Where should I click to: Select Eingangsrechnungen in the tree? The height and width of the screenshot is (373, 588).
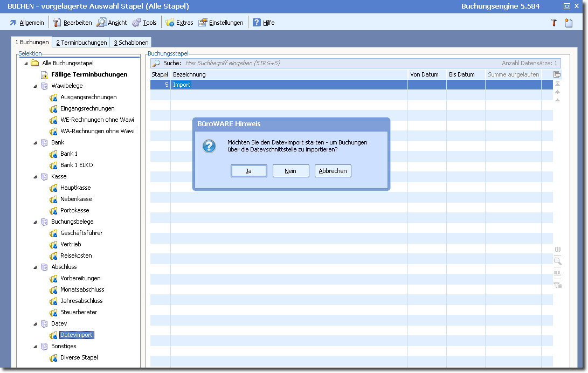click(87, 109)
